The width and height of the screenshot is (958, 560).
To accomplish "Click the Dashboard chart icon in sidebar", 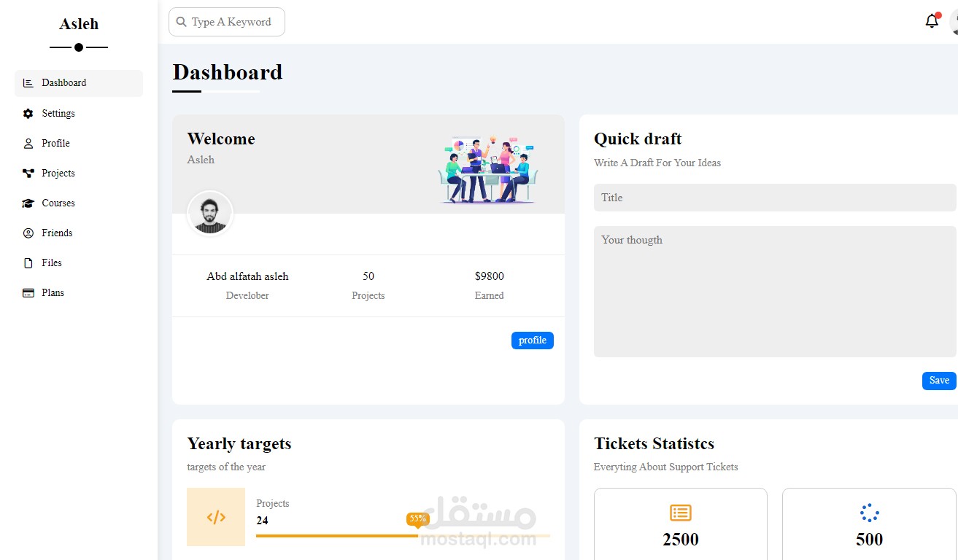I will (x=28, y=83).
